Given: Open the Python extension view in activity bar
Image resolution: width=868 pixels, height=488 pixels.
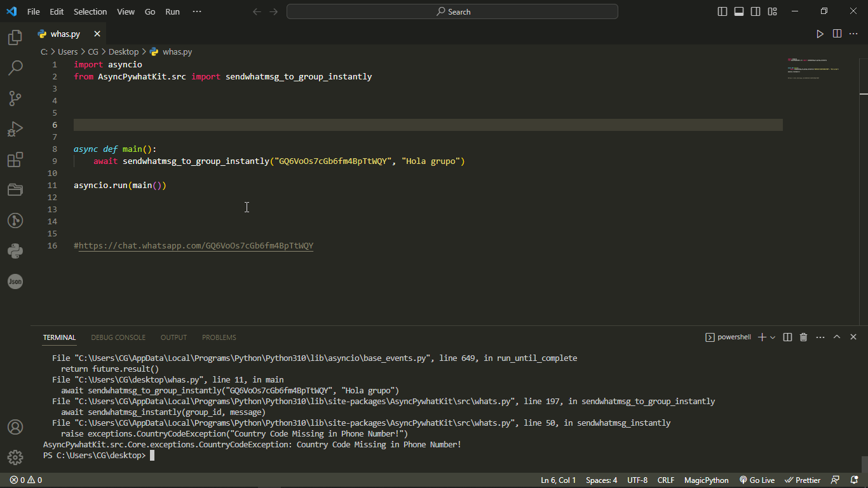Looking at the screenshot, I should pyautogui.click(x=15, y=251).
